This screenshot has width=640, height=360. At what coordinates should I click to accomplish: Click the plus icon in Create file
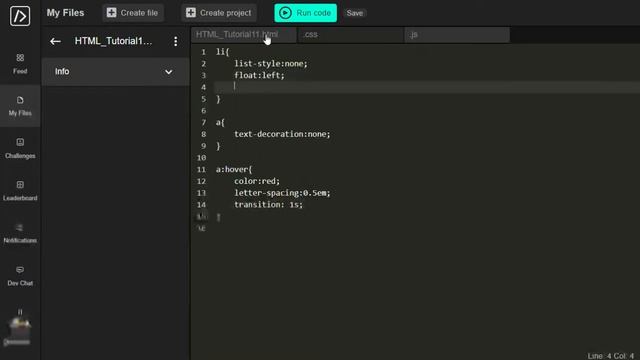coord(111,13)
